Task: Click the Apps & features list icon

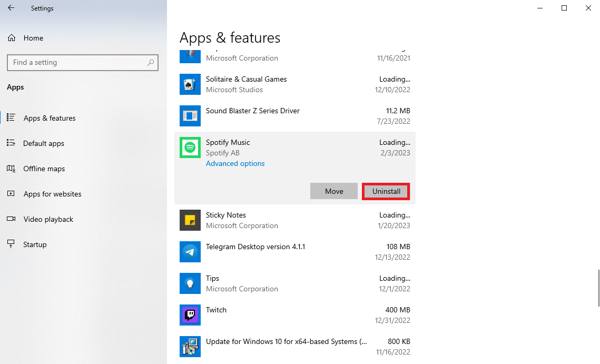Action: click(x=11, y=117)
